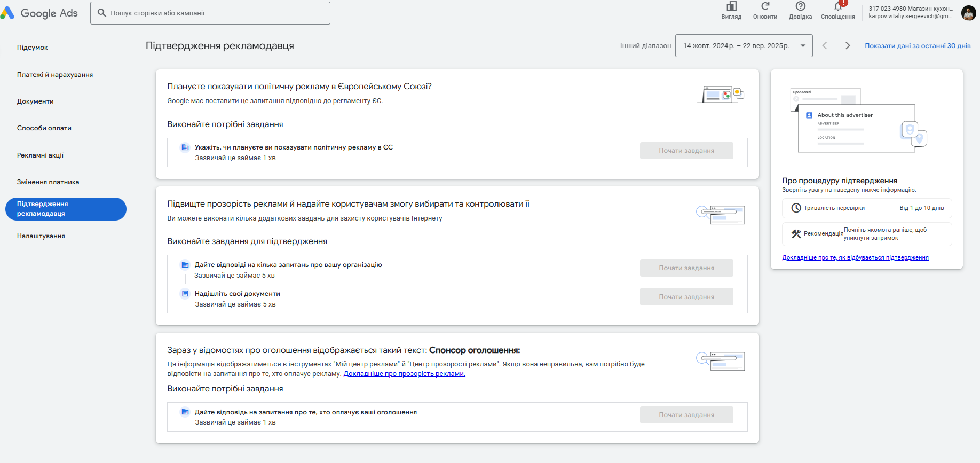Go to Способи оплати section

click(x=44, y=128)
